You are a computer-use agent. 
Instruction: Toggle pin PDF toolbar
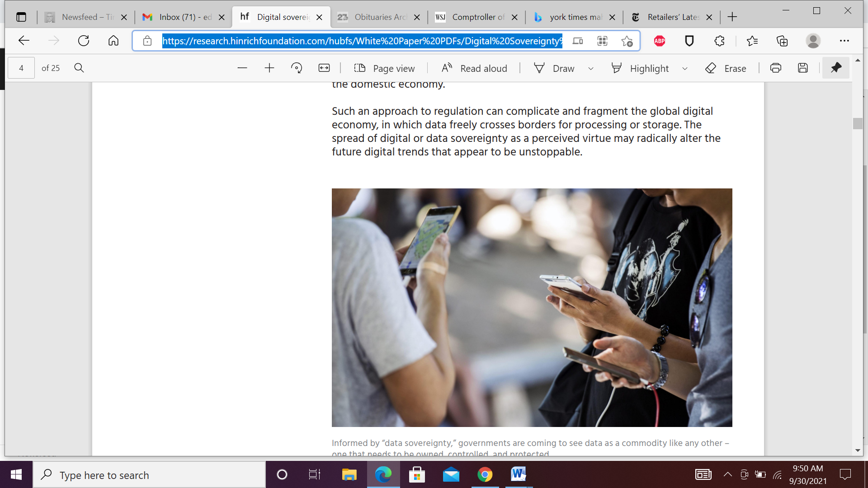point(835,68)
